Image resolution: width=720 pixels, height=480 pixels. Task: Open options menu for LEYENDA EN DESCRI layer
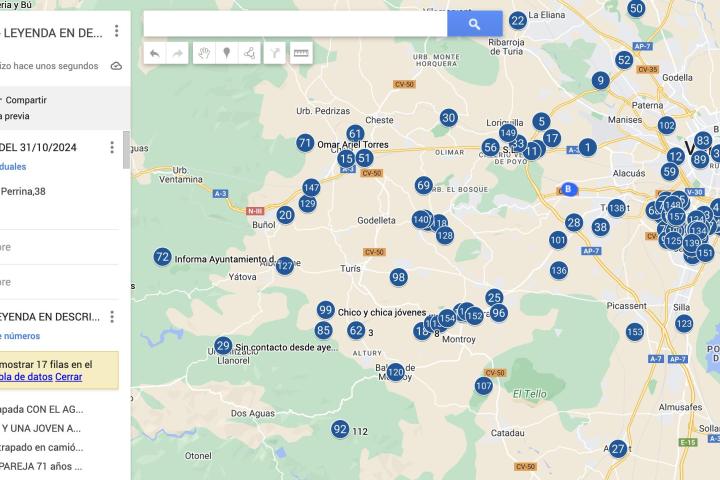[112, 316]
